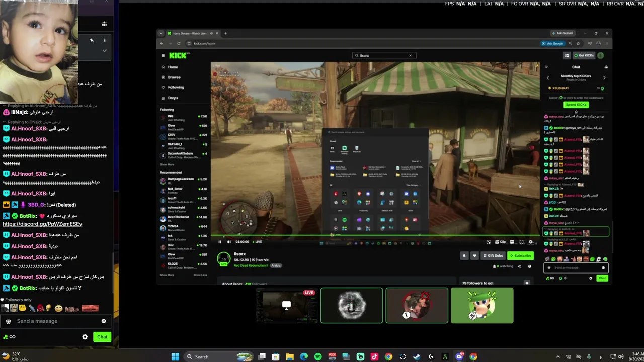Create a Clip from the stream
The width and height of the screenshot is (644, 362).
[501, 242]
